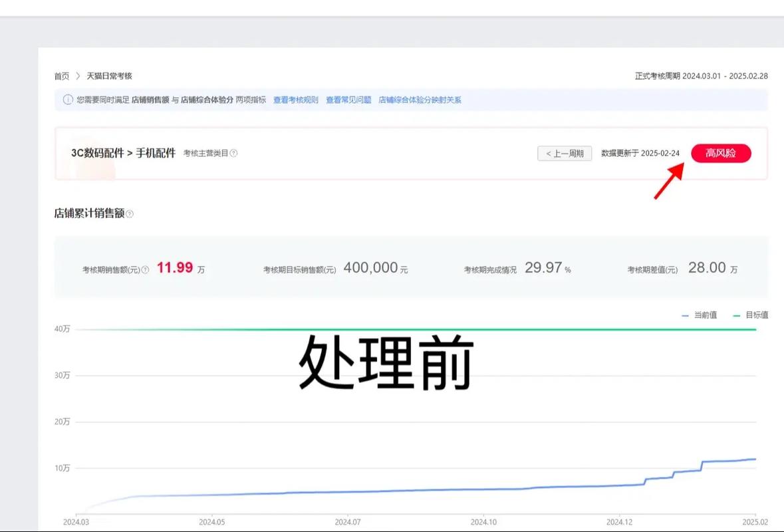Screen dimensions: 784x532
Task: Click the 上一周期 previous period control
Action: coord(564,153)
